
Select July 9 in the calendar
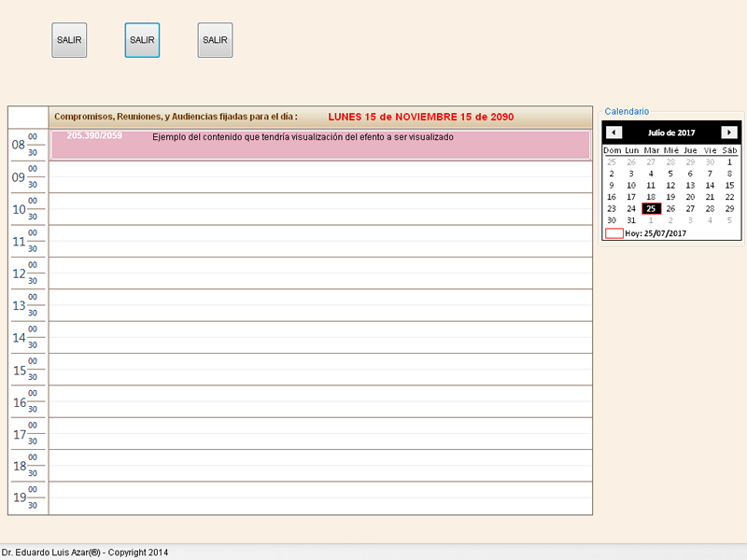(x=612, y=185)
